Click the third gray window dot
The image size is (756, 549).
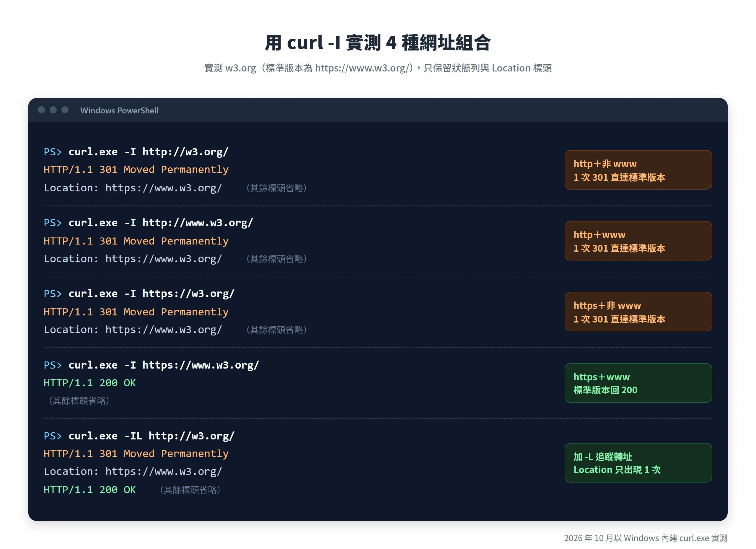tap(65, 110)
